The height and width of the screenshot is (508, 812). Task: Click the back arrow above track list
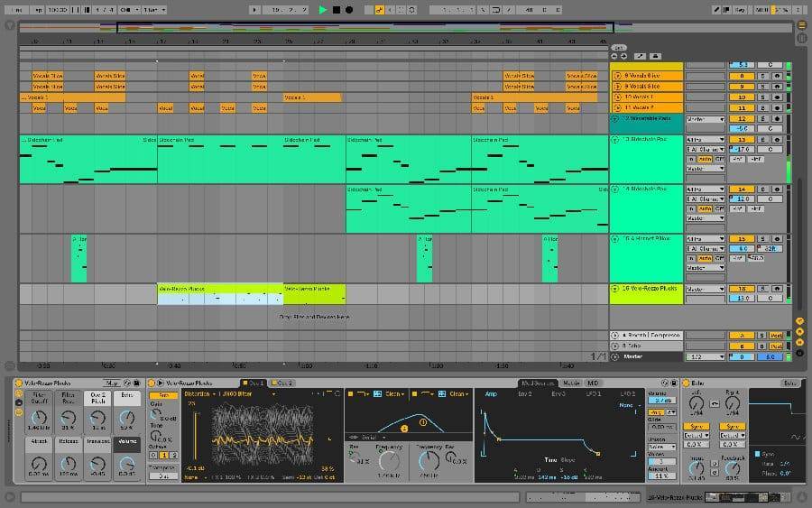click(x=614, y=56)
